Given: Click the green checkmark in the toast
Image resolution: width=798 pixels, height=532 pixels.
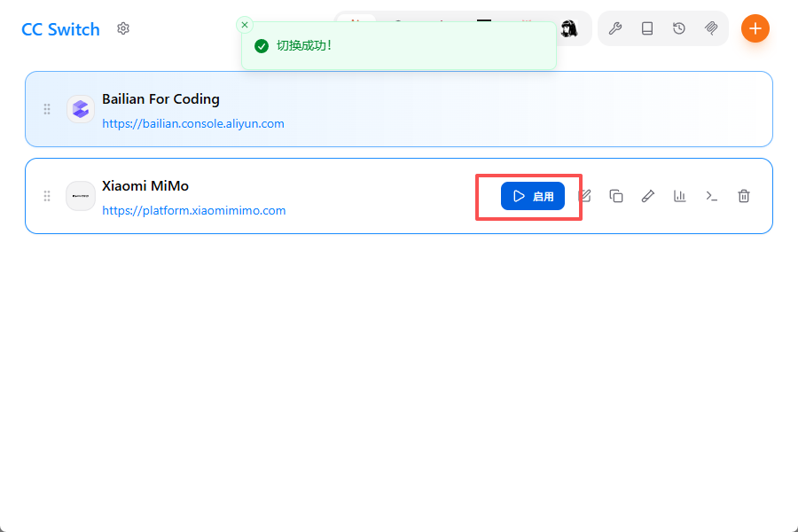Looking at the screenshot, I should tap(262, 46).
